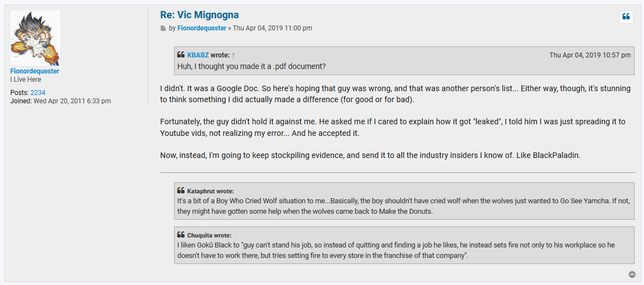Click the Goku avatar image
Image resolution: width=644 pixels, height=285 pixels.
(x=35, y=38)
